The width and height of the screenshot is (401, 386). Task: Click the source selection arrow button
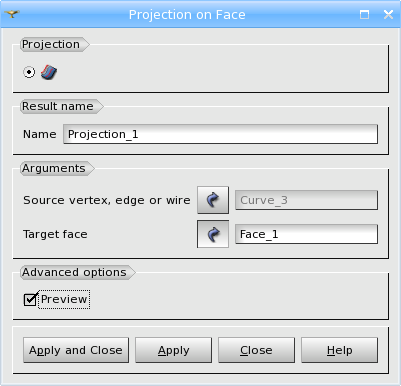(213, 200)
